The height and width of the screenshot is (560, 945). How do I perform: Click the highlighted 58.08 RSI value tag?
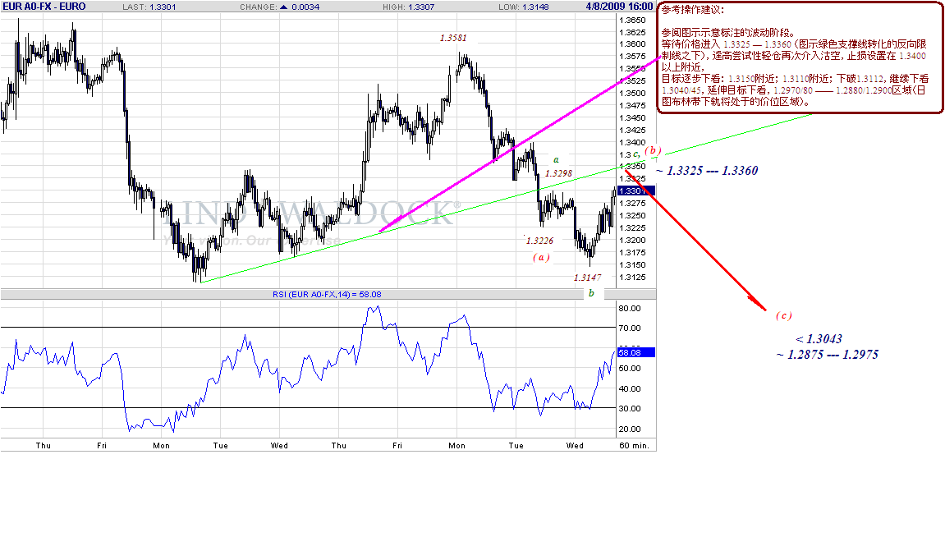click(635, 352)
